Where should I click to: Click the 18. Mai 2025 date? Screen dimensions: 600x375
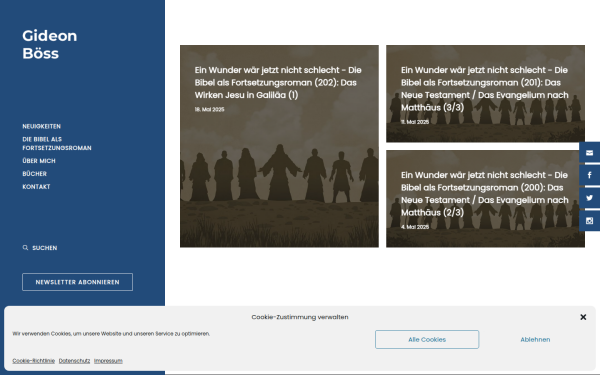[x=209, y=109]
